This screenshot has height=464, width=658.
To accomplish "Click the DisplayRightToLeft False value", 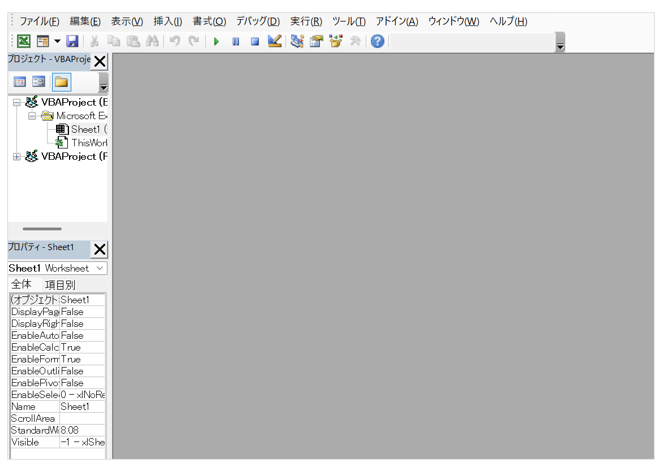I will (82, 323).
